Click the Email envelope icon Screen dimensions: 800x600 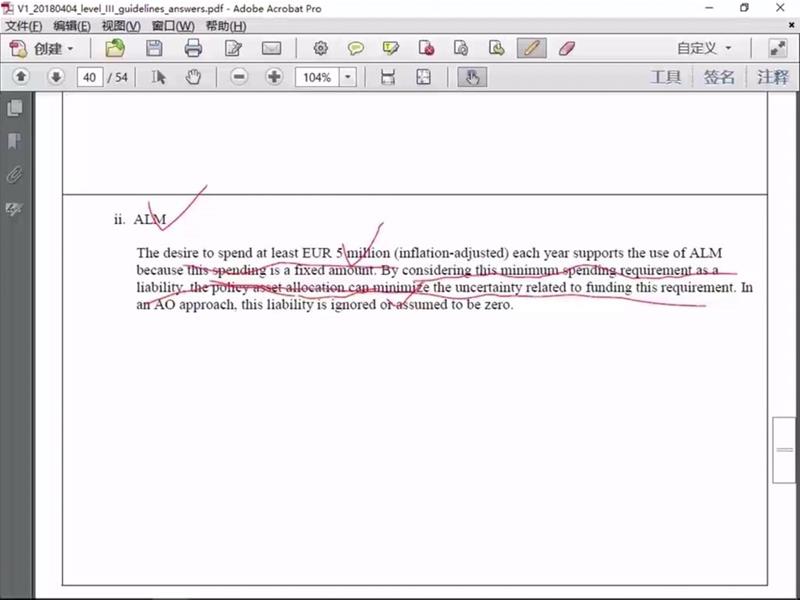pyautogui.click(x=271, y=48)
